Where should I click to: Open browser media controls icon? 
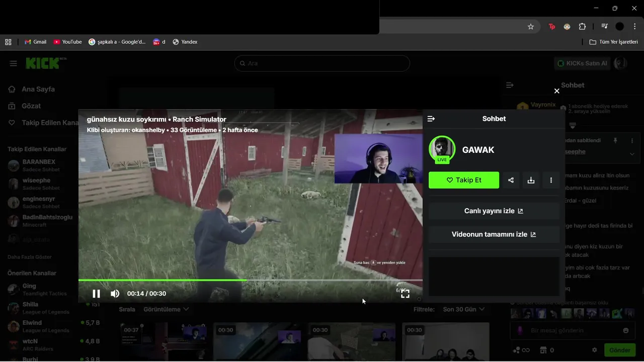coord(605,27)
